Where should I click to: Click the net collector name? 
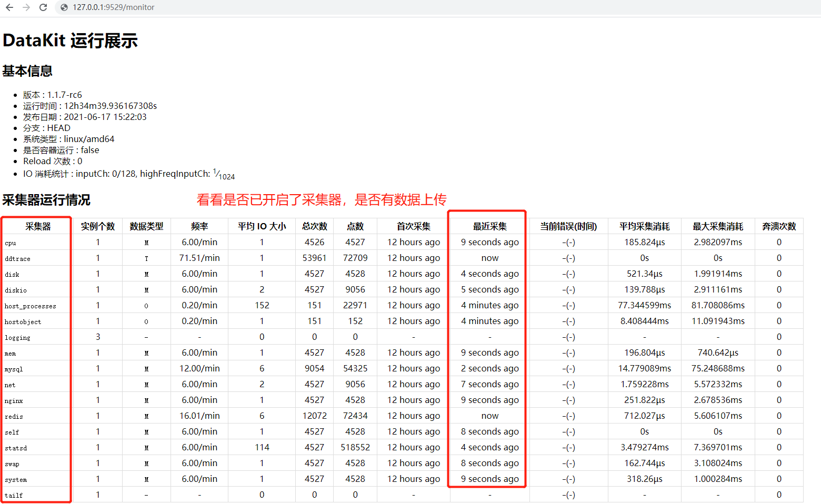point(10,385)
